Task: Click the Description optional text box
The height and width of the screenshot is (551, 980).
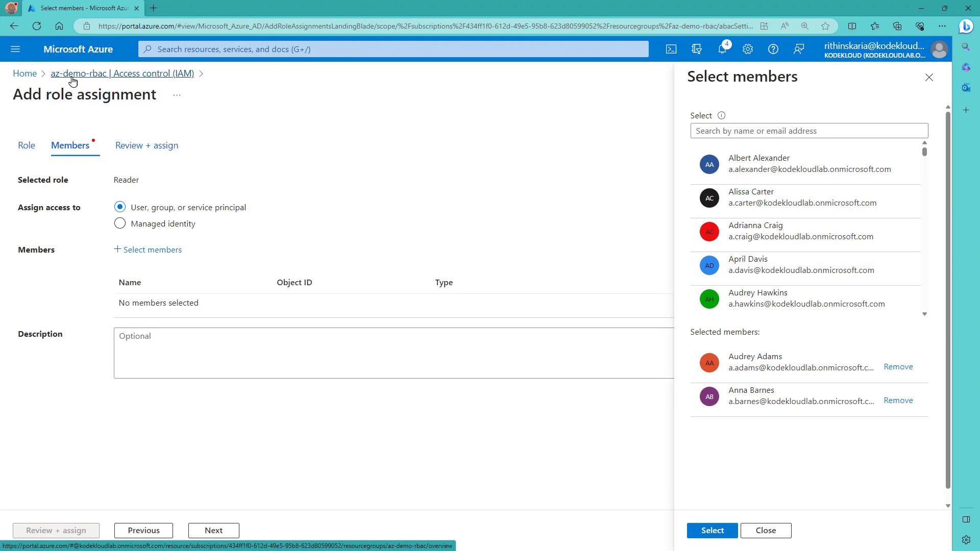Action: point(394,353)
